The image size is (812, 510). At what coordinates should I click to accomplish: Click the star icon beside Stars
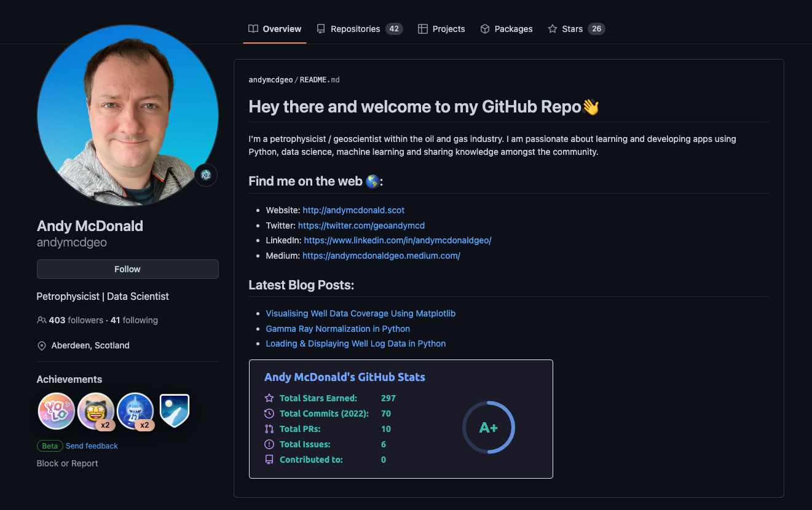(x=553, y=29)
